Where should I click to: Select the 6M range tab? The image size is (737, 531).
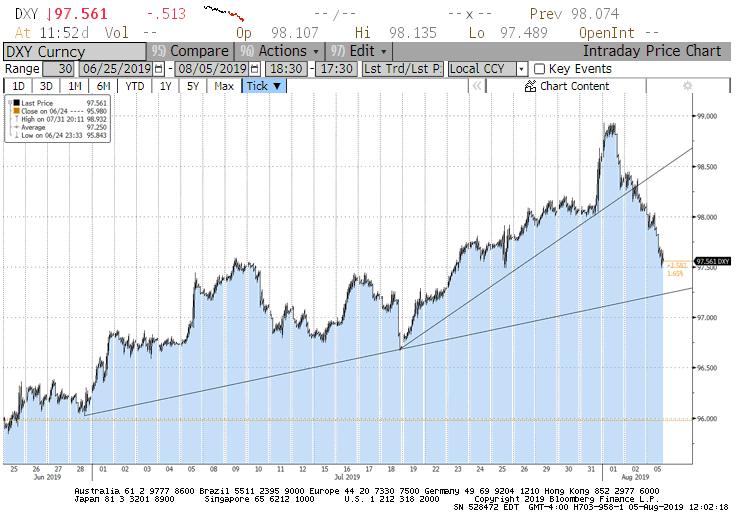[x=103, y=86]
